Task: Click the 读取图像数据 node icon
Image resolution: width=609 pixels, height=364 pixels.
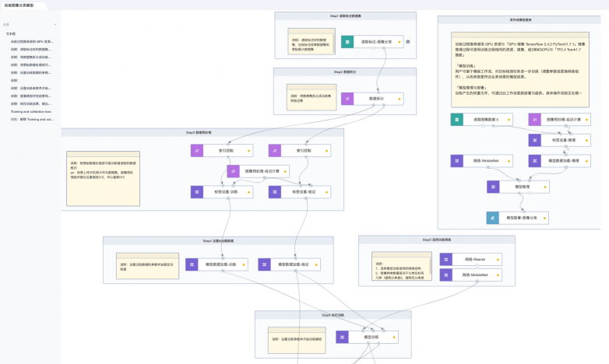Action: click(456, 119)
